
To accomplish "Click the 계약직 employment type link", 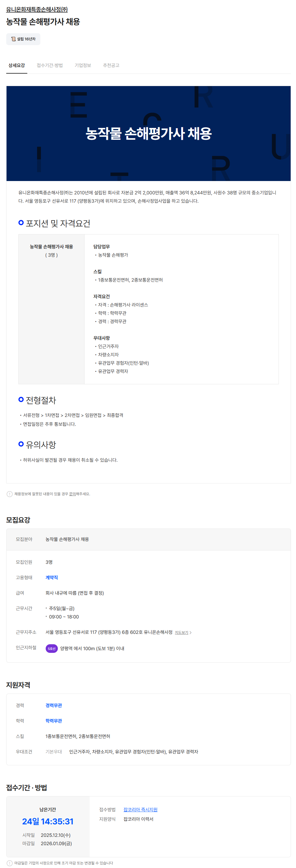I will 52,577.
